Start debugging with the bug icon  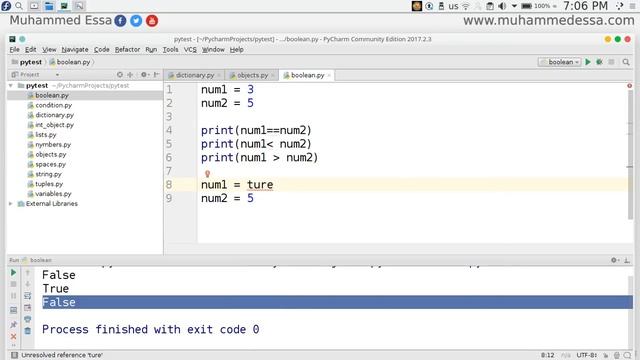599,62
